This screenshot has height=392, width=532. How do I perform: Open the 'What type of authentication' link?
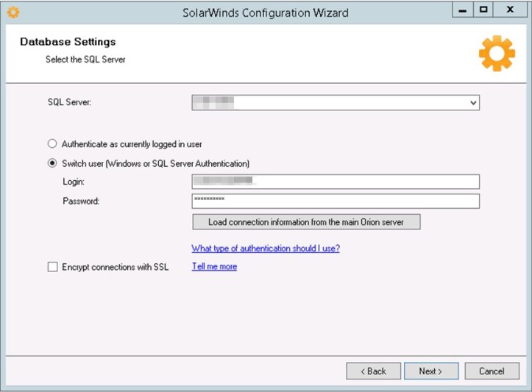pos(266,249)
